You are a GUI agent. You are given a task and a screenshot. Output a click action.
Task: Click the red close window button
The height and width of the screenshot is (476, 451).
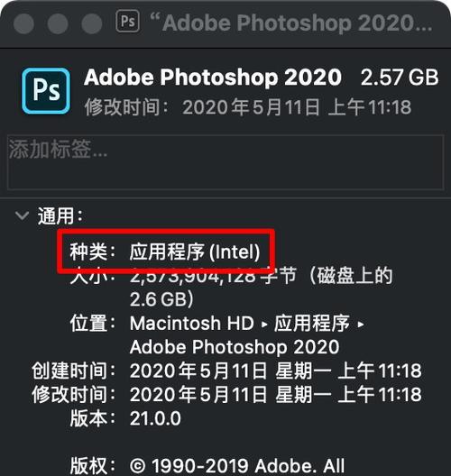point(23,23)
